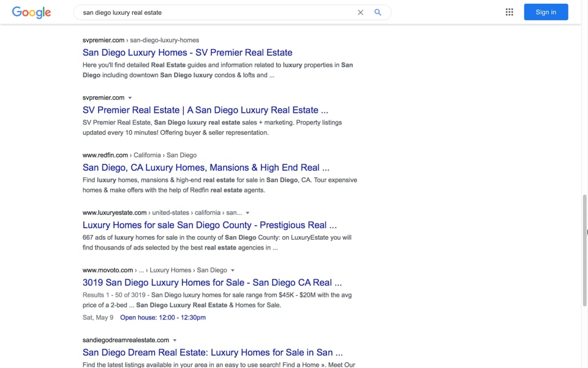Screen dimensions: 588x368
Task: Expand dropdown arrow next to luxuryestate.com breadcrumb
Action: pyautogui.click(x=247, y=213)
